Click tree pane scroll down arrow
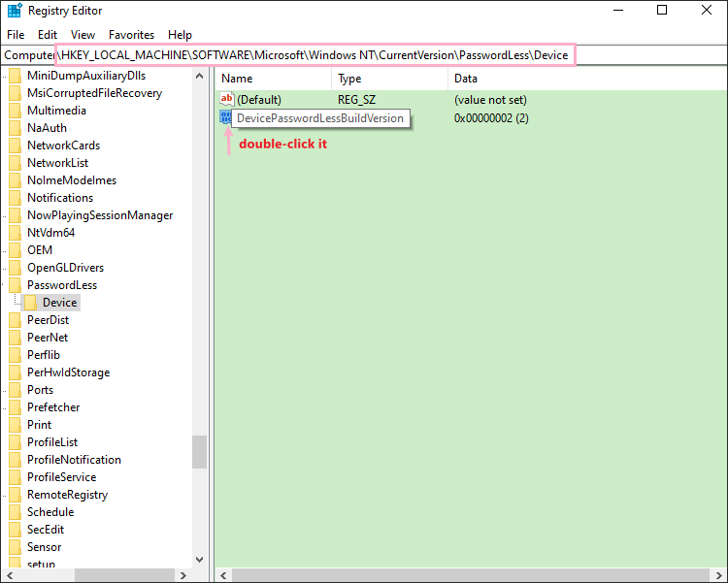Viewport: 728px width, 583px height. (200, 560)
